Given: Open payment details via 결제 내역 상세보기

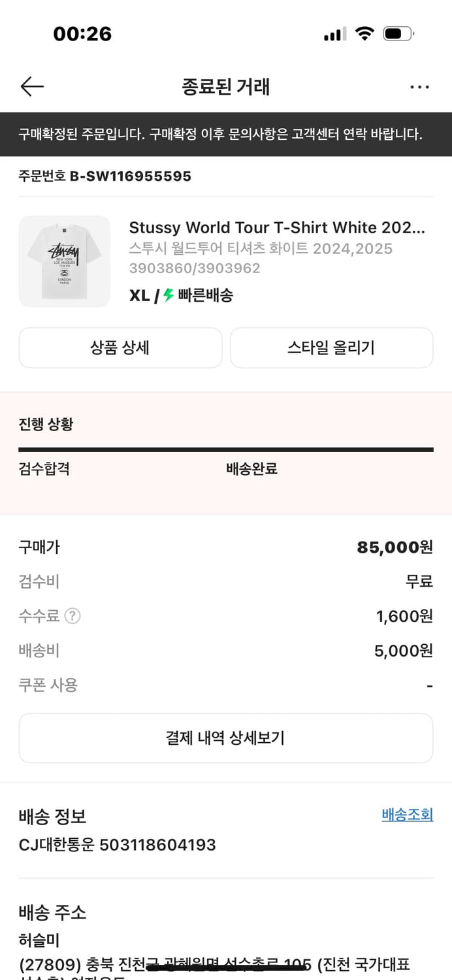Looking at the screenshot, I should [x=226, y=738].
